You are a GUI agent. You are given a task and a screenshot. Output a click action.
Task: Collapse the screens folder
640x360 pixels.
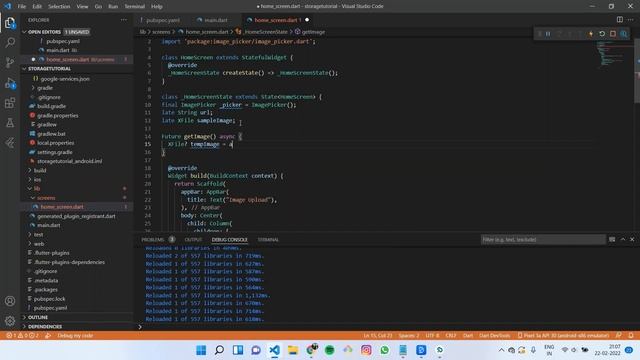pos(46,198)
